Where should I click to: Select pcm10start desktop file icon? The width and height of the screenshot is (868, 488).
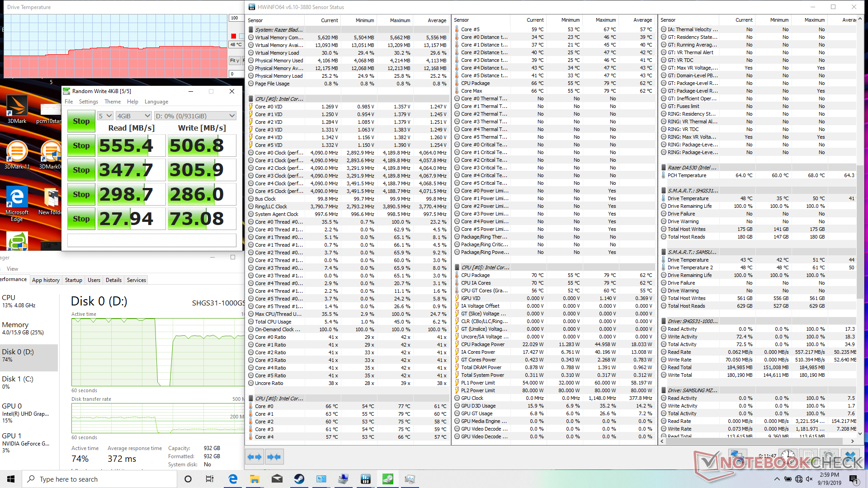pyautogui.click(x=50, y=113)
